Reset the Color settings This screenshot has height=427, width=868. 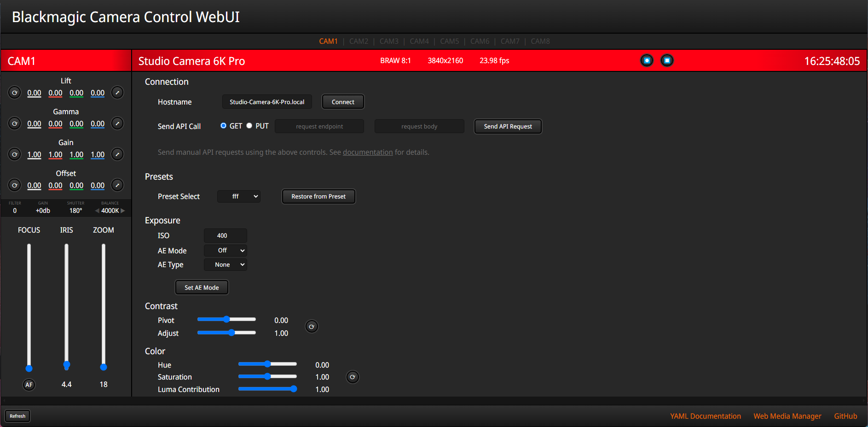pos(353,377)
